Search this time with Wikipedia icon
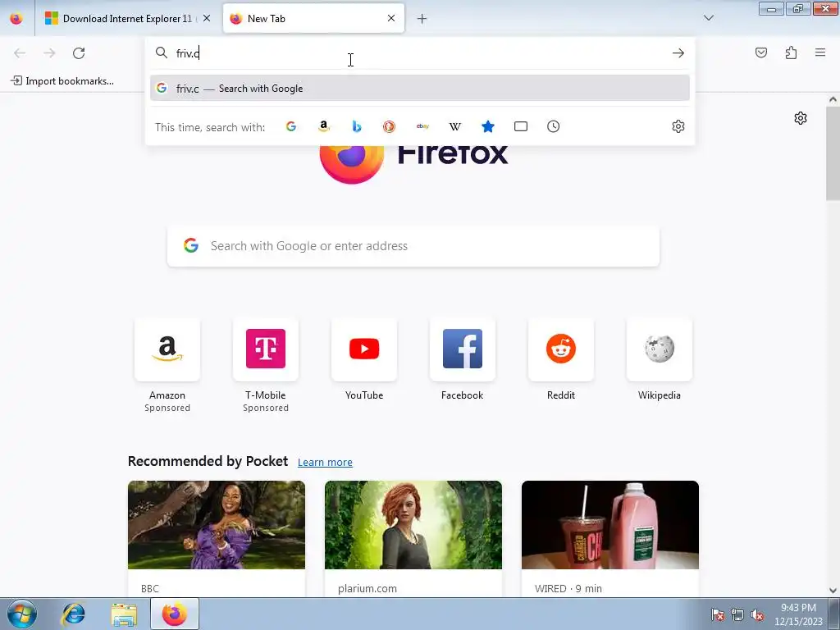The image size is (840, 630). pyautogui.click(x=454, y=126)
